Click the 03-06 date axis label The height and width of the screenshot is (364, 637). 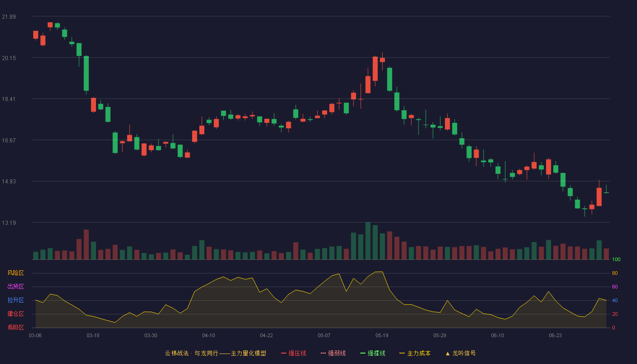click(x=35, y=335)
